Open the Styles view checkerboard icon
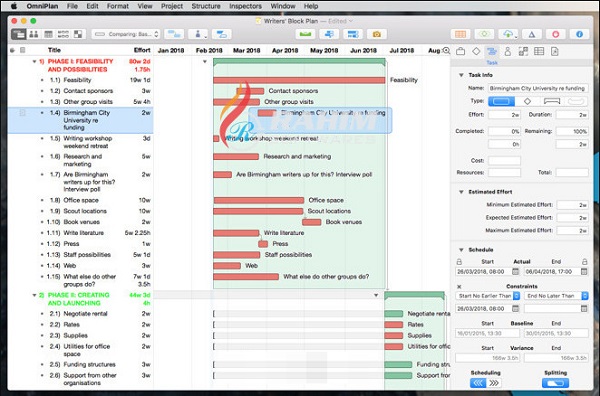The height and width of the screenshot is (396, 600). 78,34
